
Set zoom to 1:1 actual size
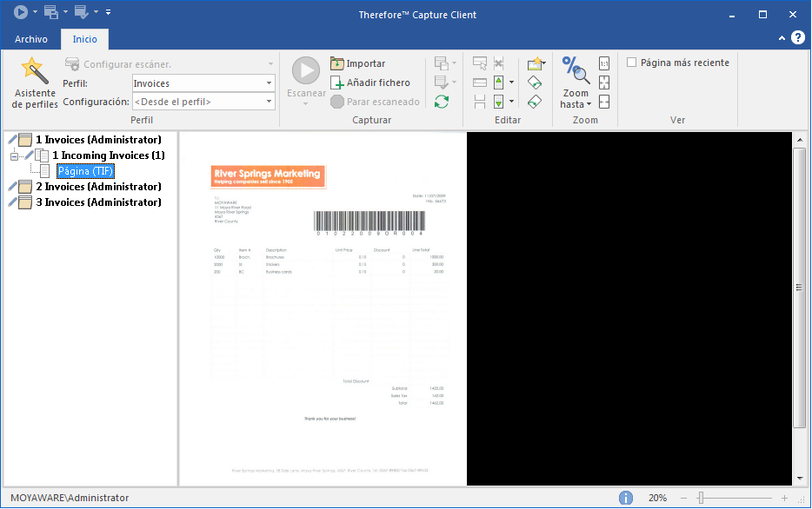(x=604, y=63)
